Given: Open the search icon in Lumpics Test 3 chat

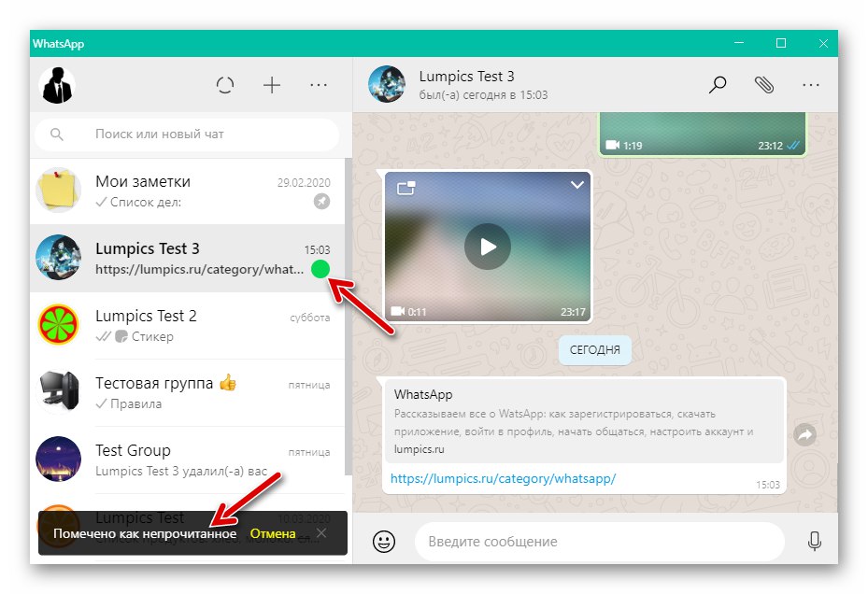Looking at the screenshot, I should [718, 84].
